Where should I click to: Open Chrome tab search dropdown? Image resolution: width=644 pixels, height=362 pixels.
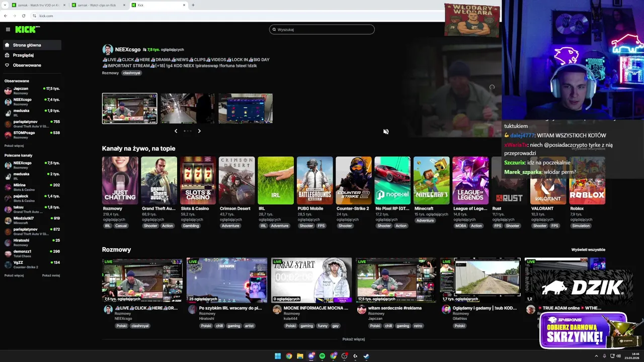click(6, 5)
